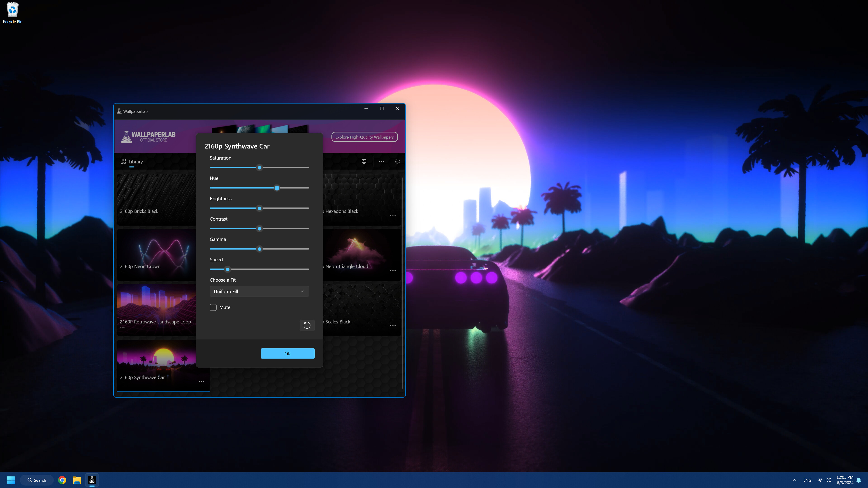
Task: Switch to the Library tab
Action: [132, 161]
